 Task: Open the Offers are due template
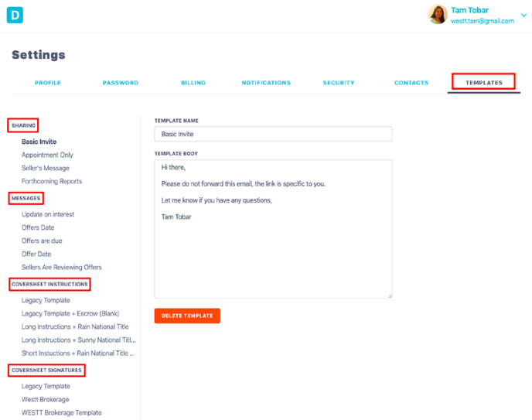point(42,241)
